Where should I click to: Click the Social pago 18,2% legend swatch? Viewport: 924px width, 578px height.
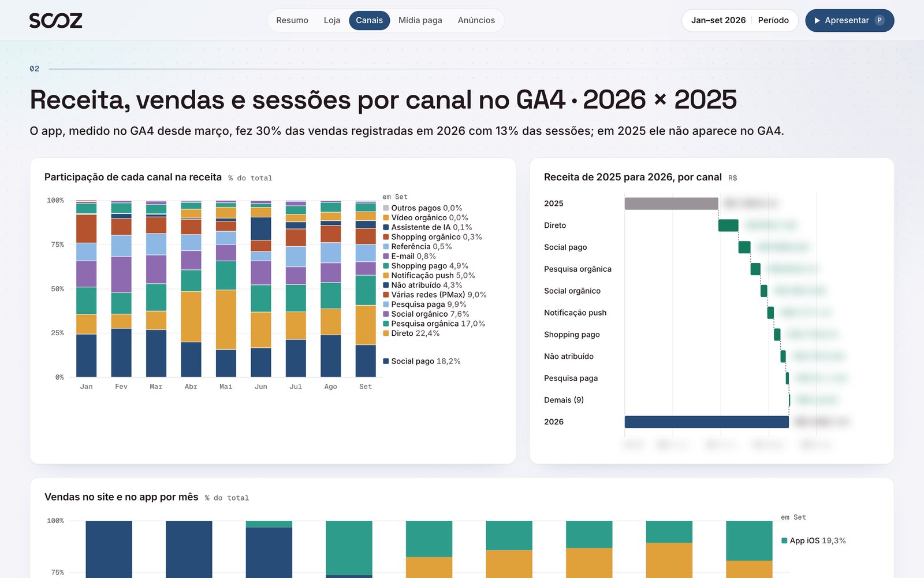coord(386,361)
